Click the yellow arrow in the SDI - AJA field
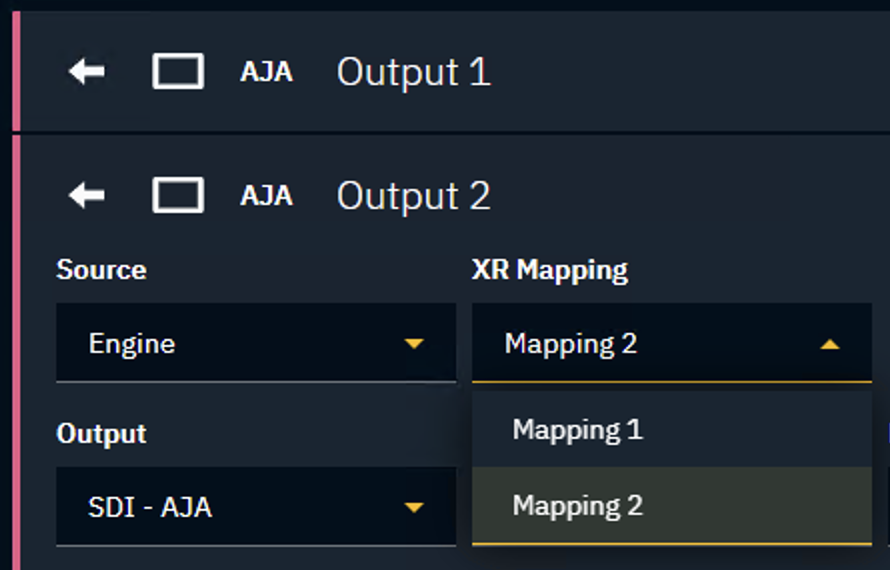This screenshot has height=570, width=890. (x=413, y=508)
